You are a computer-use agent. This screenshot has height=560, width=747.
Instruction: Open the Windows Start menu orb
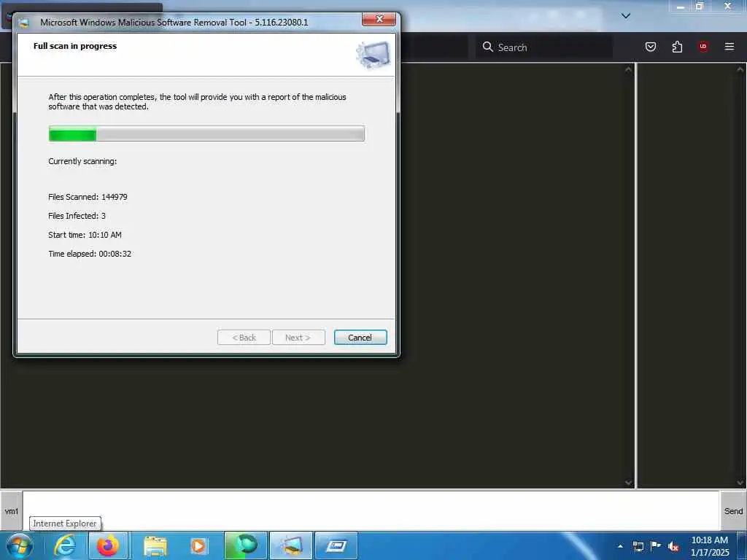tap(20, 545)
